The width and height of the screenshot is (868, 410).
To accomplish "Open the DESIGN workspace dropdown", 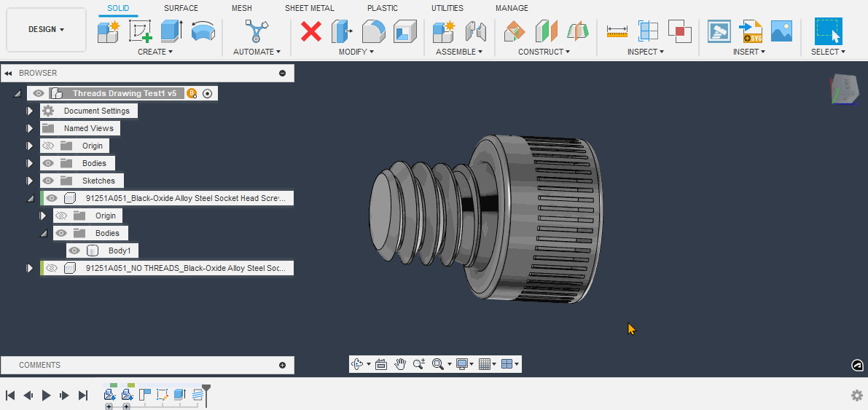I will tap(47, 29).
